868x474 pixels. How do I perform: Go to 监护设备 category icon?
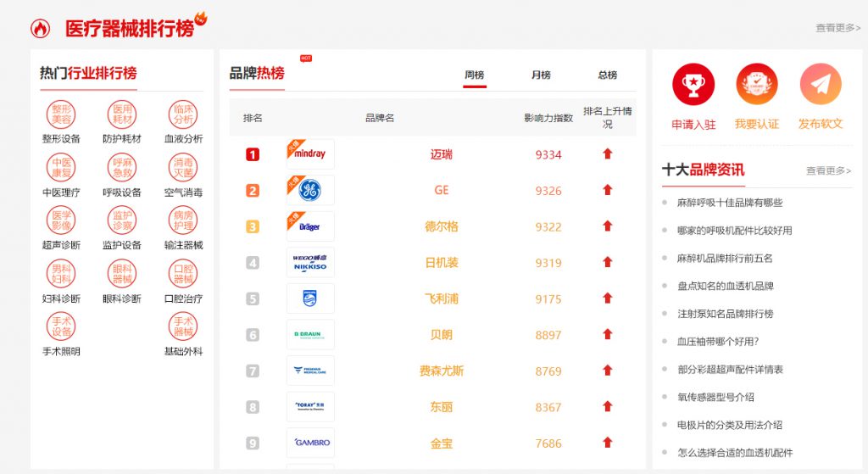(122, 220)
